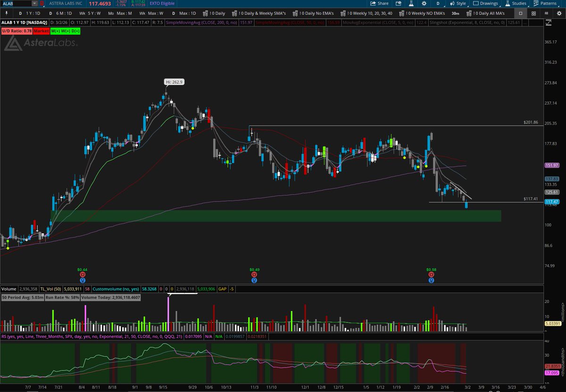Select the Max : W timeframe
Image resolution: width=566 pixels, height=392 pixels.
click(151, 13)
